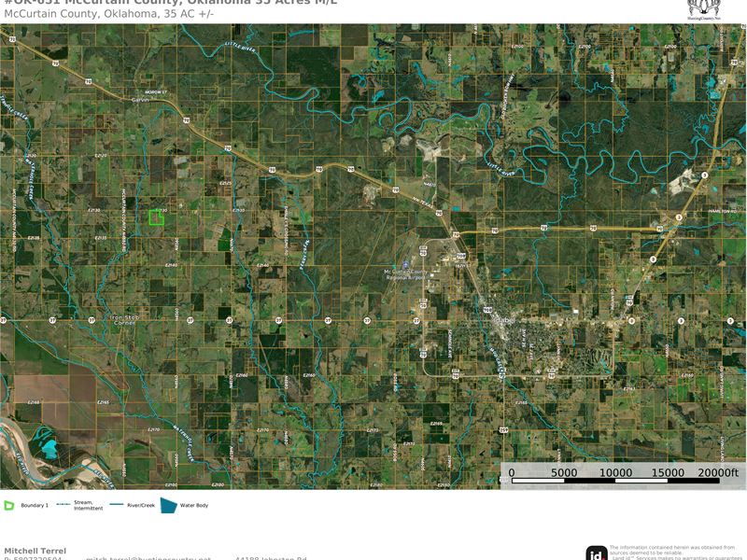Click the 'Iron Stob Corner' map label
This screenshot has height=560, width=747.
click(x=124, y=320)
